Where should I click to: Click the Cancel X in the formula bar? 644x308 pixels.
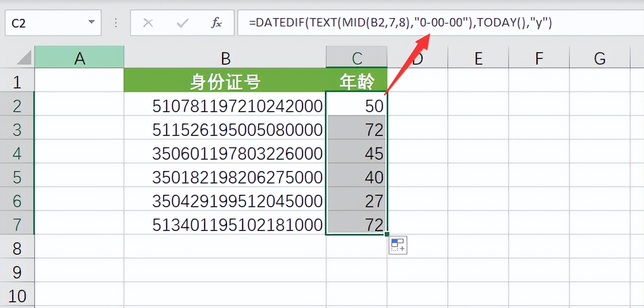148,23
